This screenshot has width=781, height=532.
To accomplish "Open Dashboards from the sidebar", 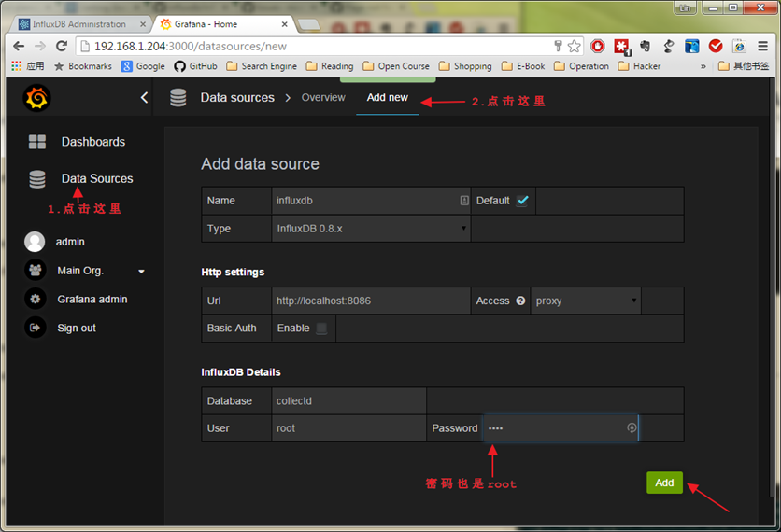I will [x=92, y=142].
